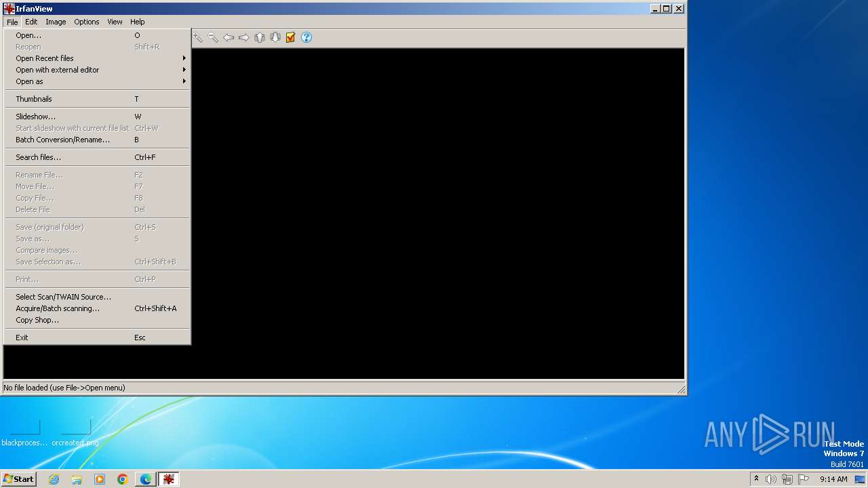The width and height of the screenshot is (868, 488).
Task: Open Windows Explorer folder from taskbar
Action: [x=77, y=479]
